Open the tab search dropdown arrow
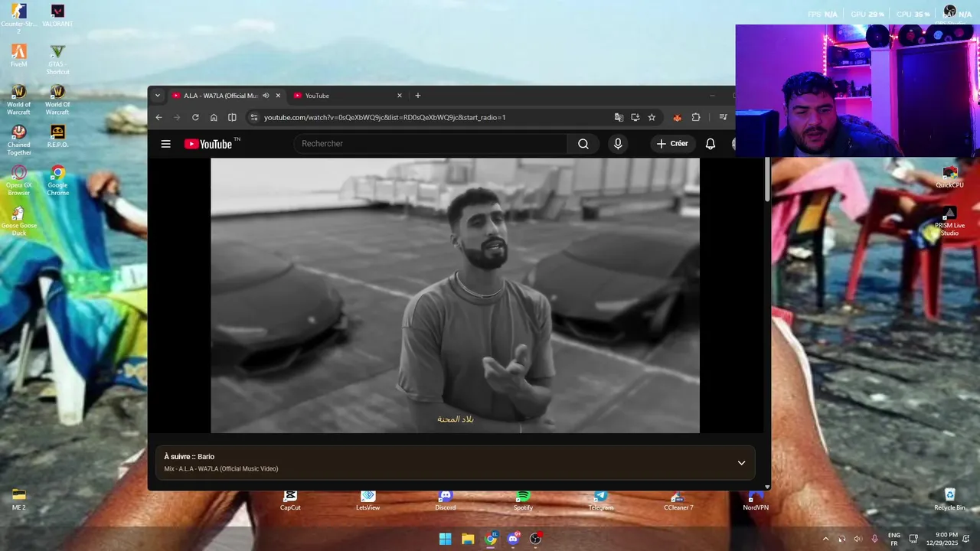The width and height of the screenshot is (980, 551). pos(158,96)
